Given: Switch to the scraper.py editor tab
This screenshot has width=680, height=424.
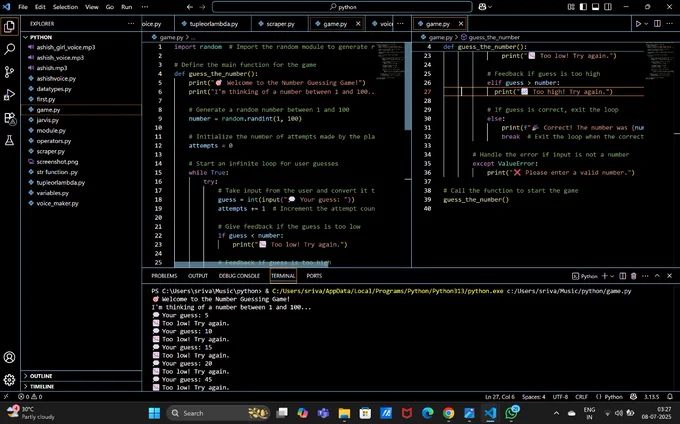Looking at the screenshot, I should 280,24.
